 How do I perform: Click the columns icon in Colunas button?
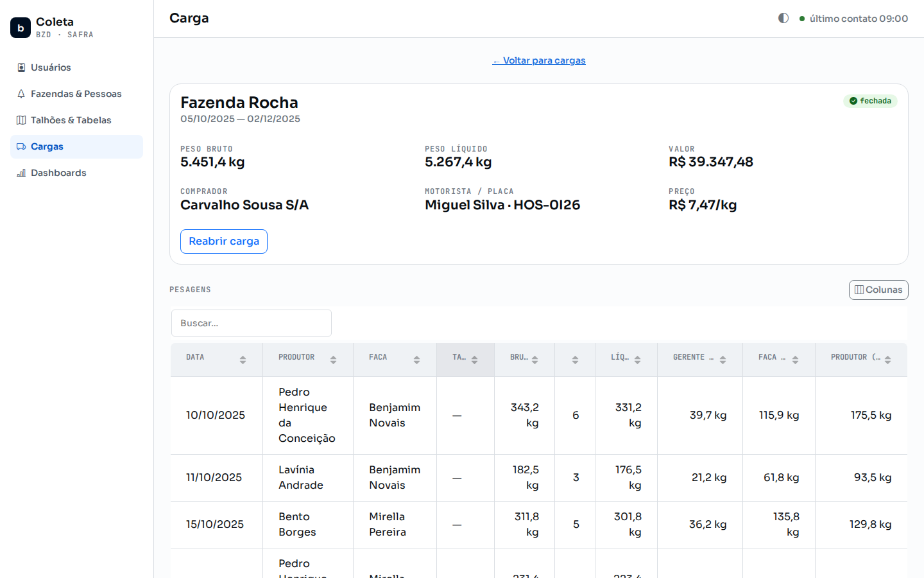click(x=859, y=290)
